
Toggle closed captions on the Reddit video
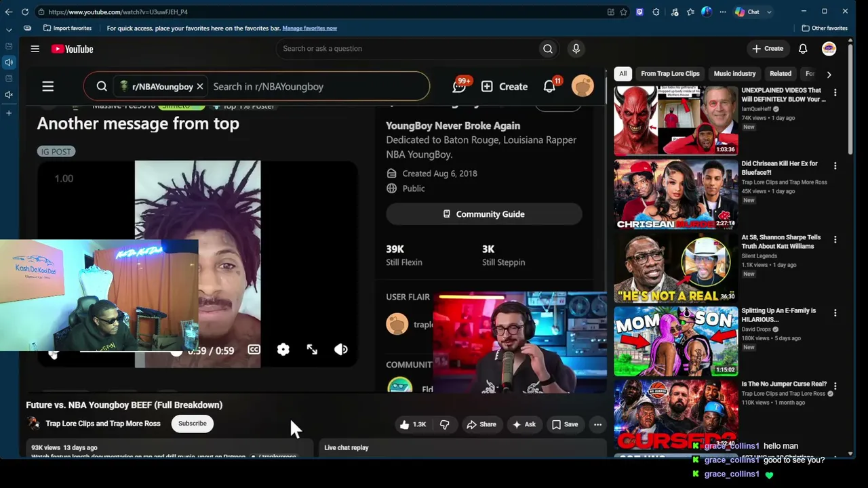[x=254, y=350]
